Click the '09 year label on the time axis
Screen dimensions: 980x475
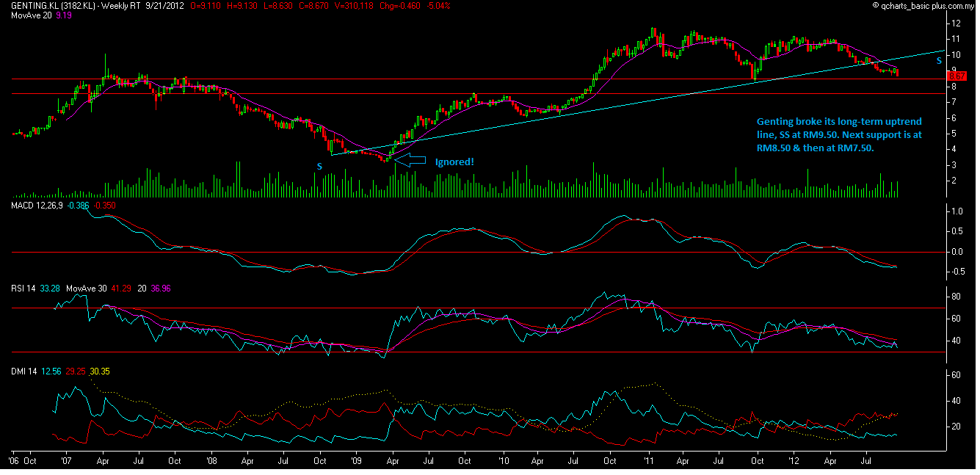coord(357,461)
